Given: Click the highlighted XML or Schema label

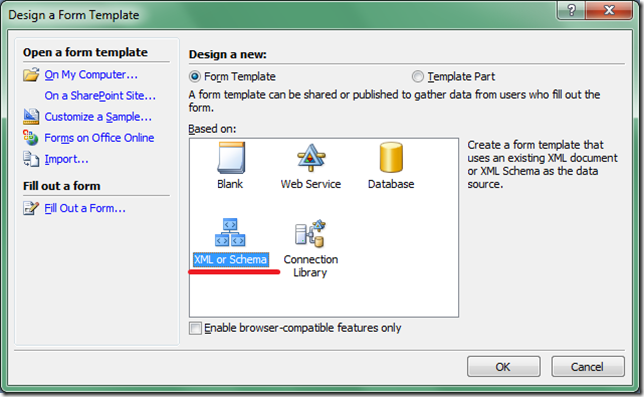Looking at the screenshot, I should [230, 260].
